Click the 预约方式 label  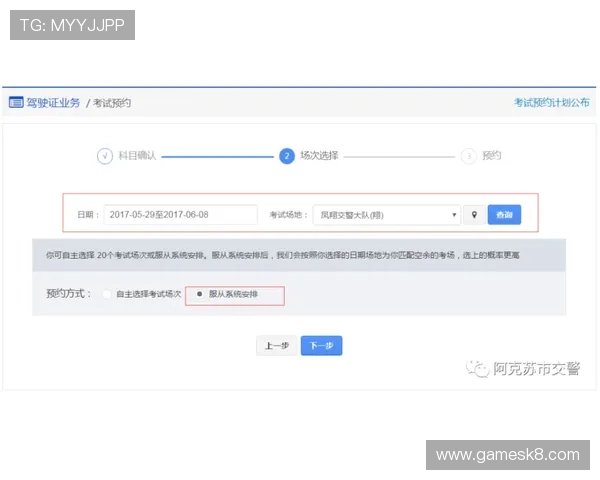click(x=68, y=294)
